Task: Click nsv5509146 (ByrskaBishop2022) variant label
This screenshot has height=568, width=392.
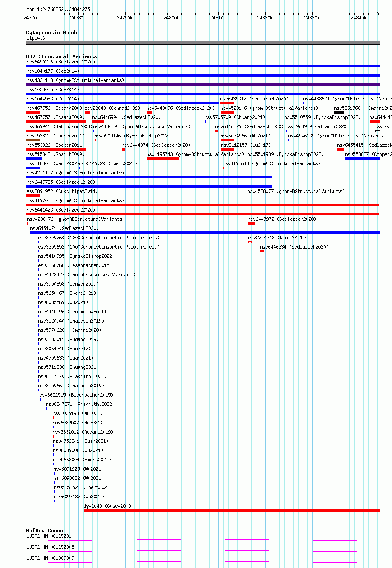Action: point(133,136)
